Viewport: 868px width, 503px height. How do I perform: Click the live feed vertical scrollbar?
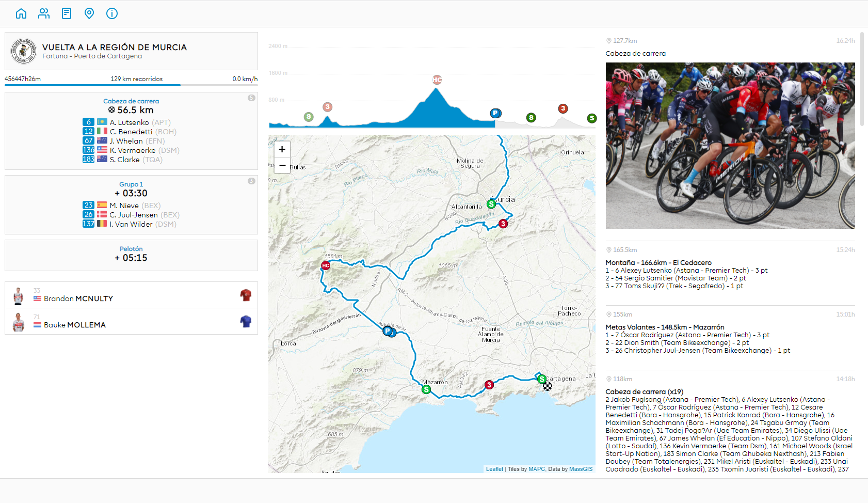point(862,79)
